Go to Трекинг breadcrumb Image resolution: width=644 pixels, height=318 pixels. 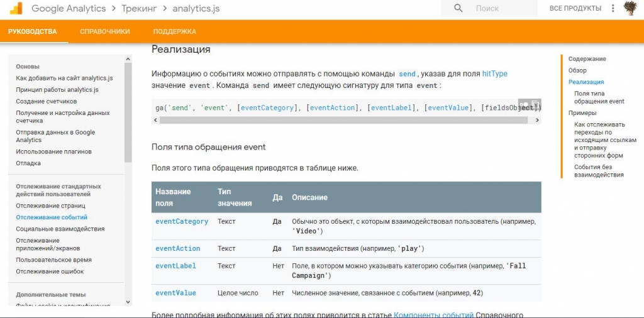[x=139, y=8]
